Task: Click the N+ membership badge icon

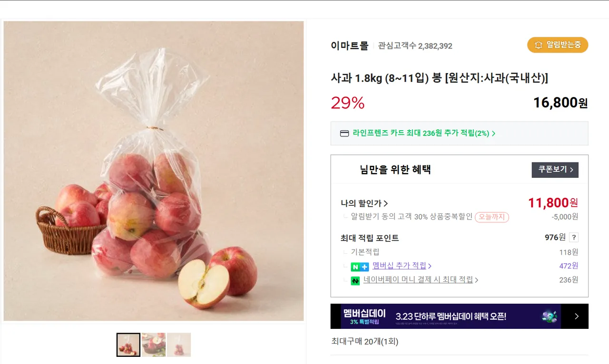Action: [x=360, y=267]
